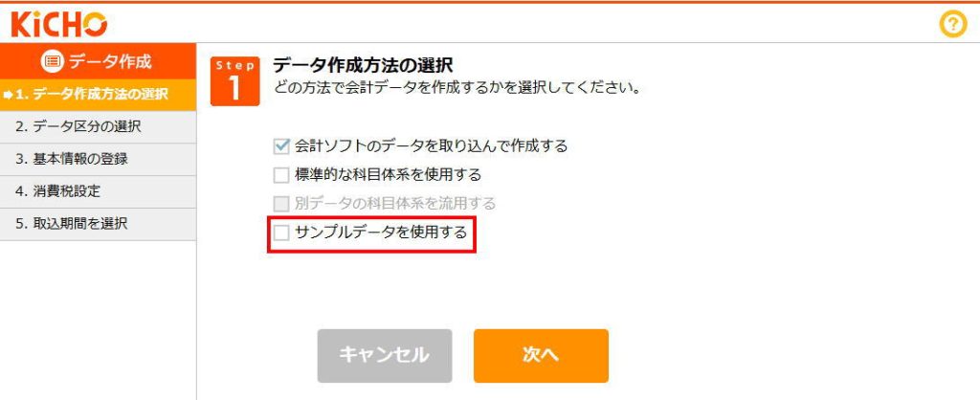Tick the サンプルデータを使用する checkbox
The height and width of the screenshot is (400, 980).
coord(281,233)
